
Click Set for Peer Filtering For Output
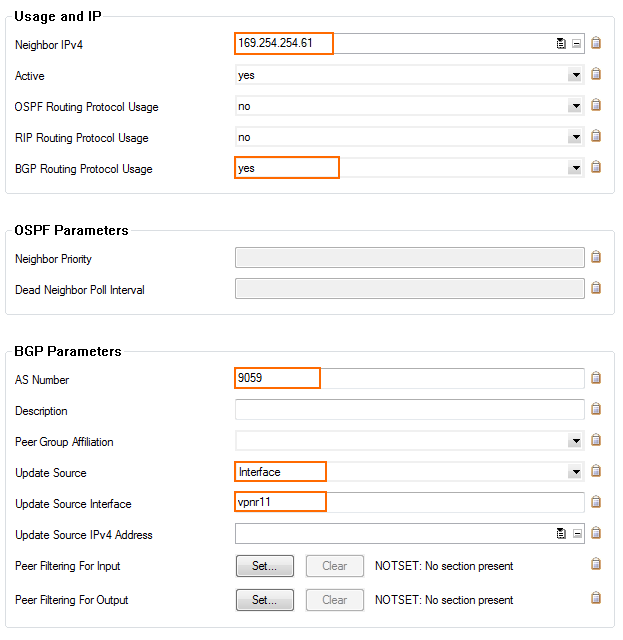point(265,600)
